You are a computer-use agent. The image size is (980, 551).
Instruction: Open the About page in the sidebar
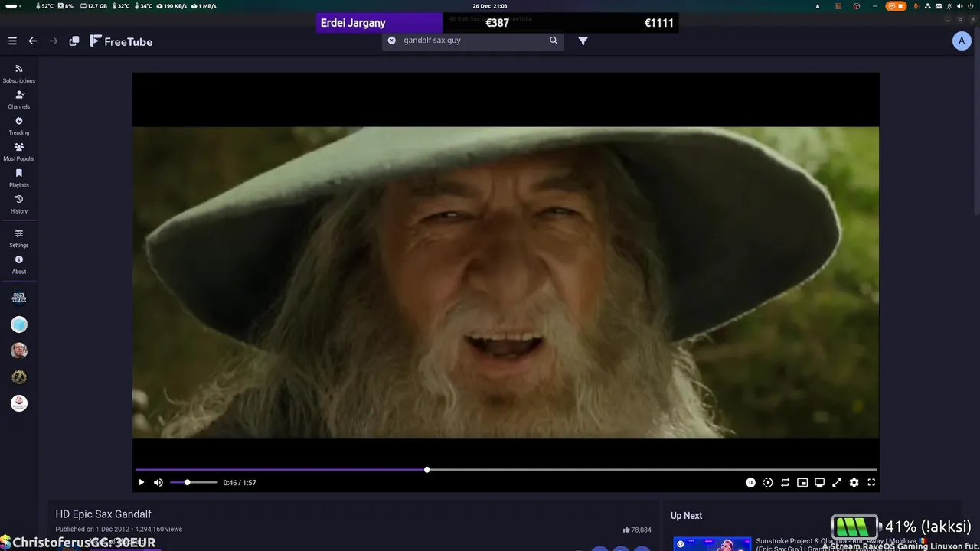(x=19, y=264)
